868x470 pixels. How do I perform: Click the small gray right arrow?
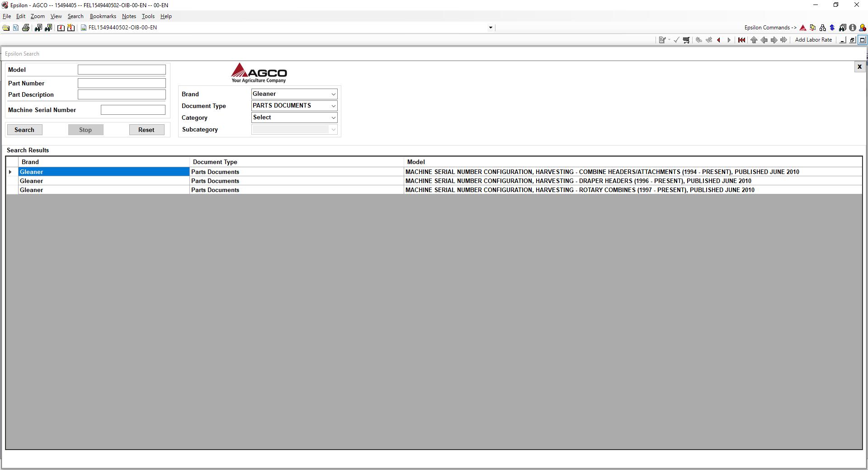(729, 40)
